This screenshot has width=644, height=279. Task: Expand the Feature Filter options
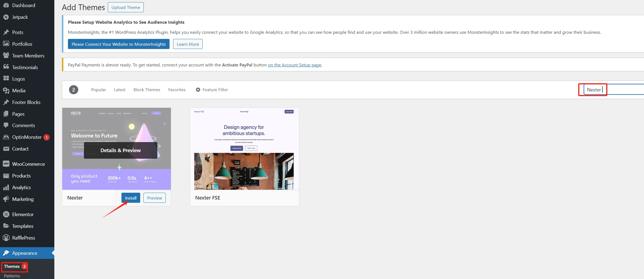click(212, 90)
